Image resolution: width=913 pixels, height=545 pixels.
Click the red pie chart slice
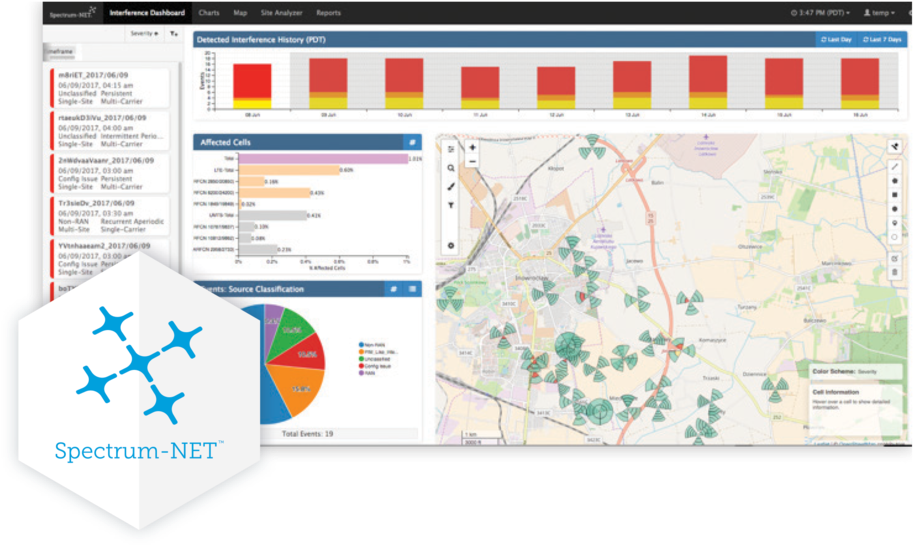pyautogui.click(x=305, y=354)
